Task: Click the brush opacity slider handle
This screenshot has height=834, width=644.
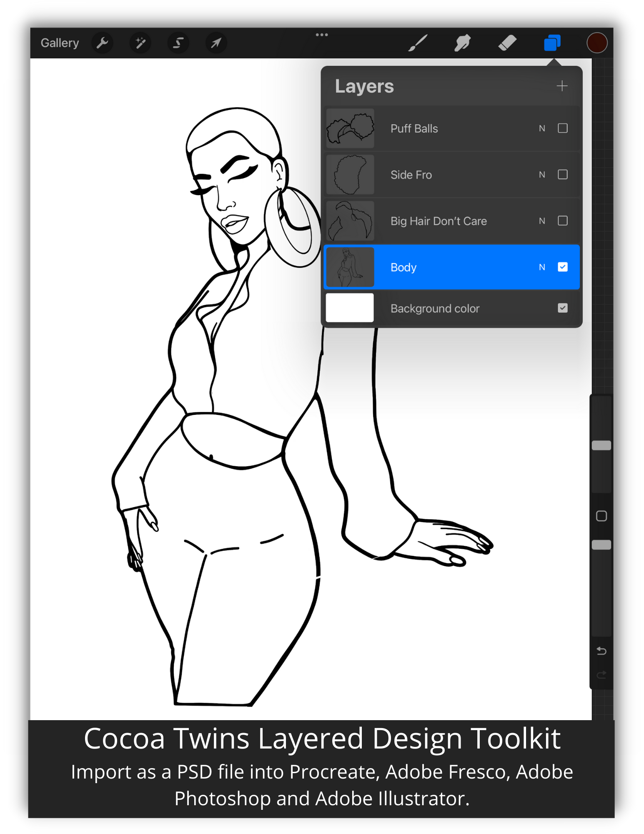Action: (601, 545)
